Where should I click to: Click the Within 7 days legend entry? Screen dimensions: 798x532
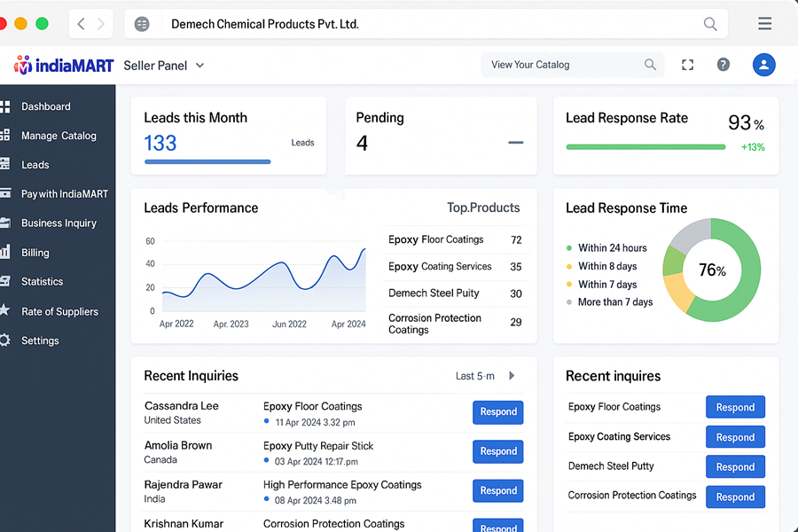[x=601, y=285]
